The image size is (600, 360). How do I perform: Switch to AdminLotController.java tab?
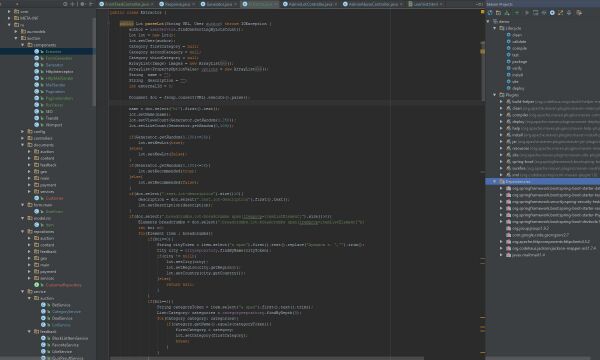click(x=310, y=4)
